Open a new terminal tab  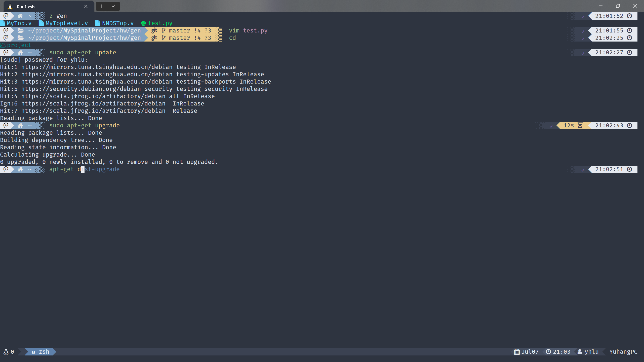(102, 6)
